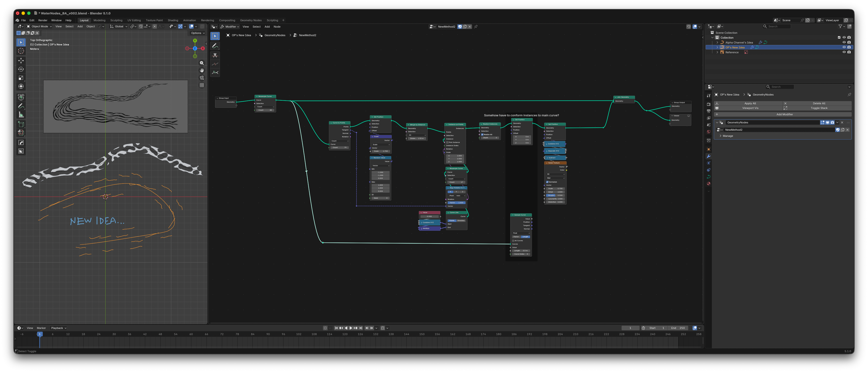
Task: Open the Modeling workspace tab
Action: [x=99, y=20]
